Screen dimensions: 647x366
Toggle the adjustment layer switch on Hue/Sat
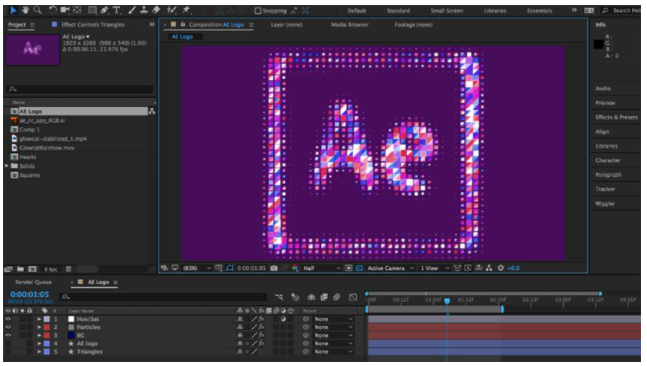coord(283,319)
